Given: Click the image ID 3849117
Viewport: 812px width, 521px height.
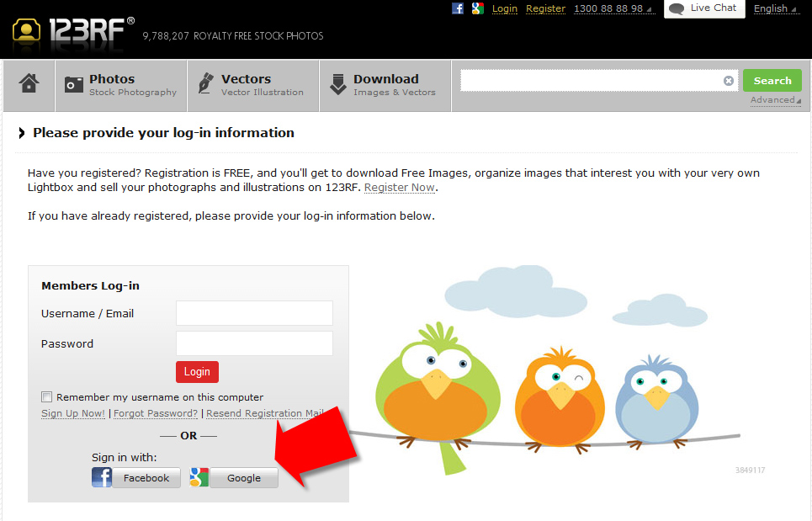Looking at the screenshot, I should pyautogui.click(x=750, y=470).
